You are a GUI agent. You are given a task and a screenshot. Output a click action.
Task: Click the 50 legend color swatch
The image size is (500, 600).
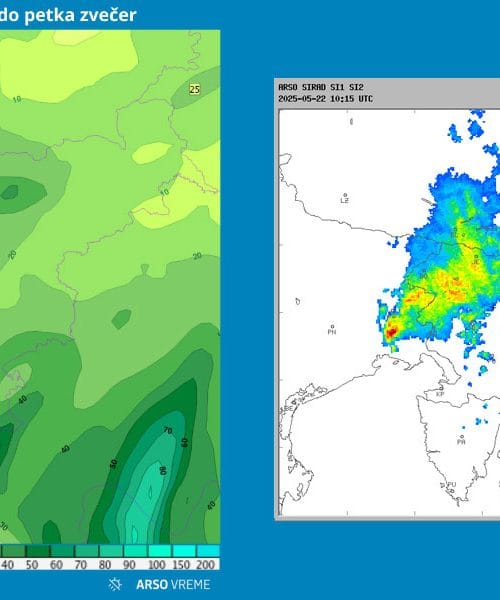coord(37,551)
